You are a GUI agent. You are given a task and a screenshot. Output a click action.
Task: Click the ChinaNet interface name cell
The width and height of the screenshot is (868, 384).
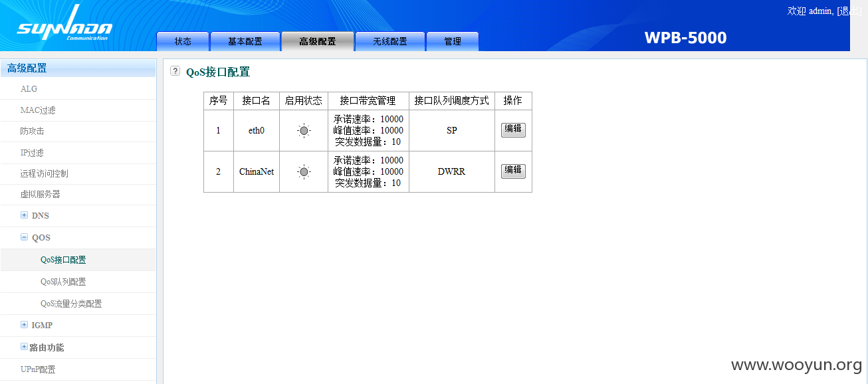[x=257, y=172]
